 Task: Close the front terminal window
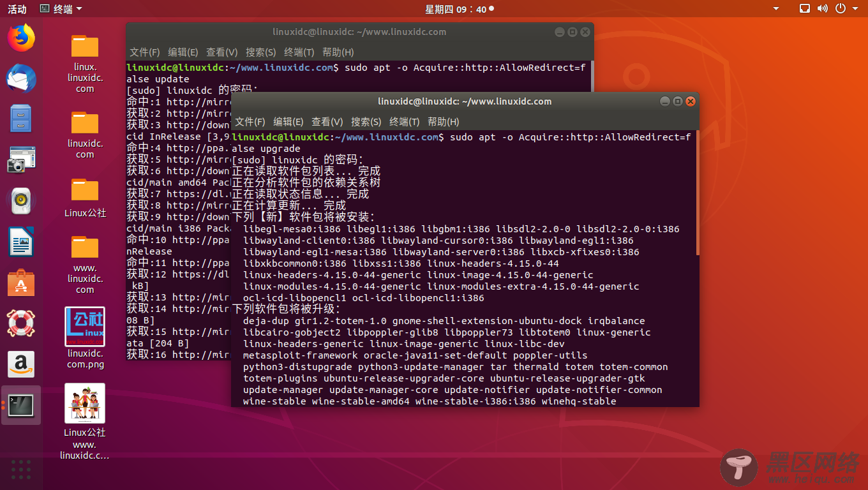pos(690,101)
